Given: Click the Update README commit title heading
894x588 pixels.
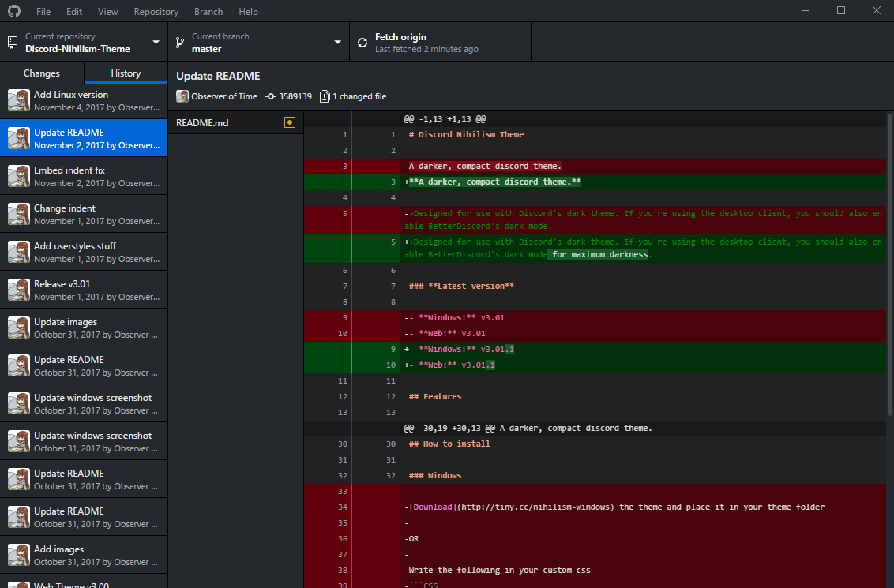Looking at the screenshot, I should (x=219, y=76).
